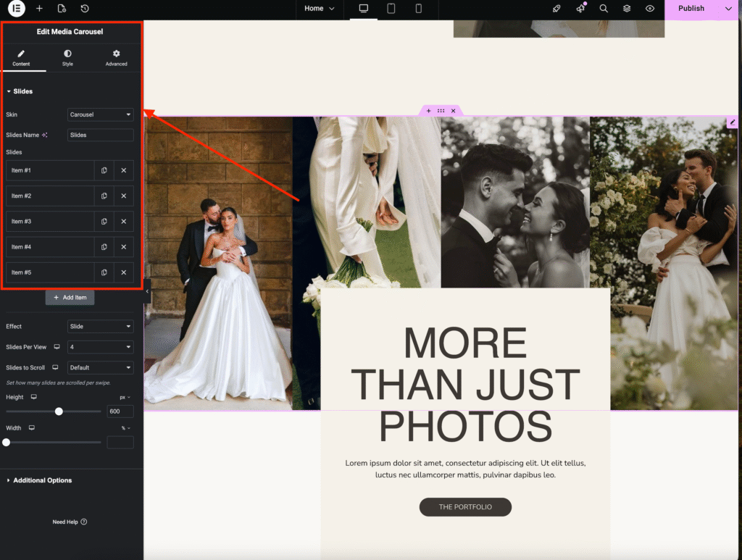Click the Add Item button
Viewport: 742px width, 560px height.
[x=70, y=298]
